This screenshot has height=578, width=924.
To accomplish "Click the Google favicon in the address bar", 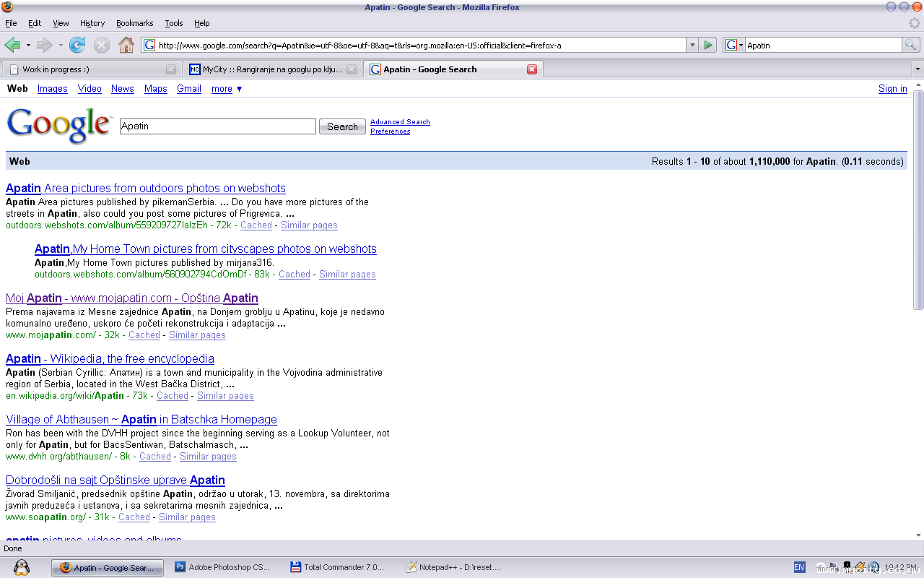I will [149, 45].
